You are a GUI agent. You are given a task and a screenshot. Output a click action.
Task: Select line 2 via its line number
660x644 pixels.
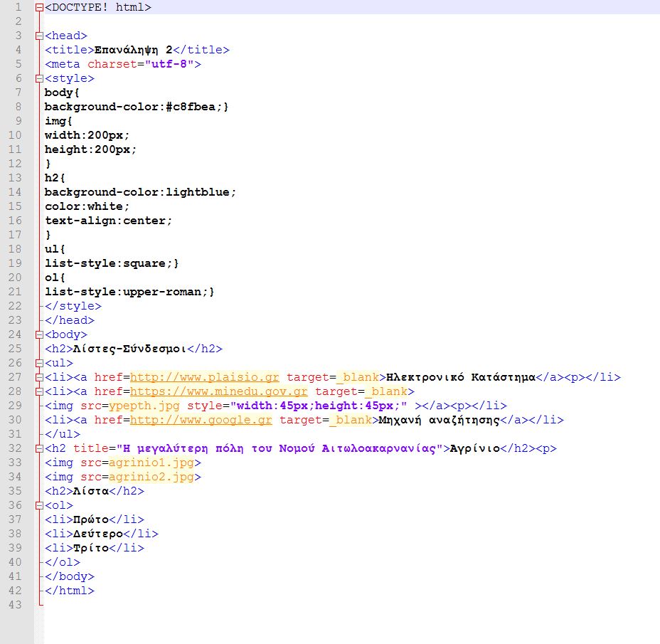coord(18,21)
